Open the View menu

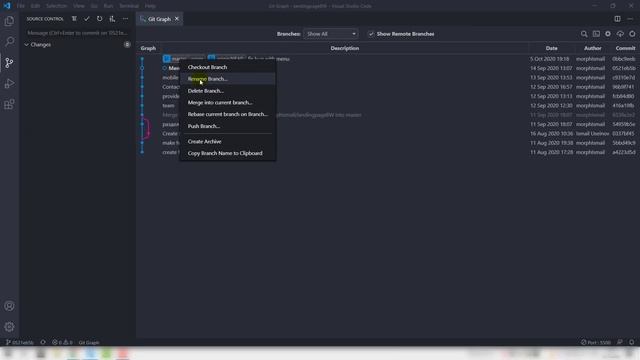pyautogui.click(x=79, y=6)
